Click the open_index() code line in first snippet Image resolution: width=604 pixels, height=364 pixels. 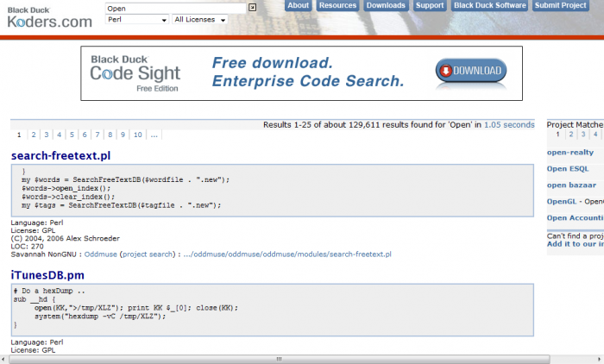(x=66, y=188)
